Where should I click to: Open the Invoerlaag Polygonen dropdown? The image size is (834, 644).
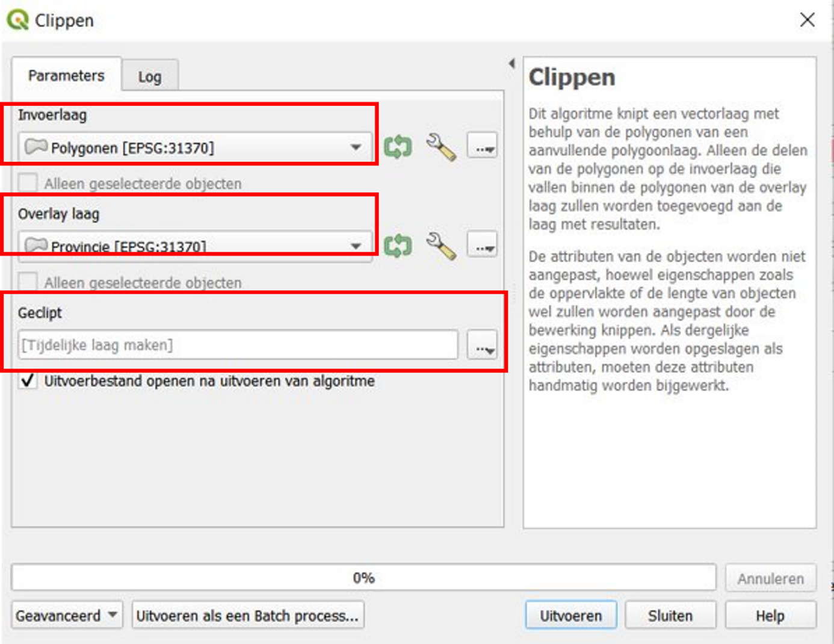tap(196, 147)
